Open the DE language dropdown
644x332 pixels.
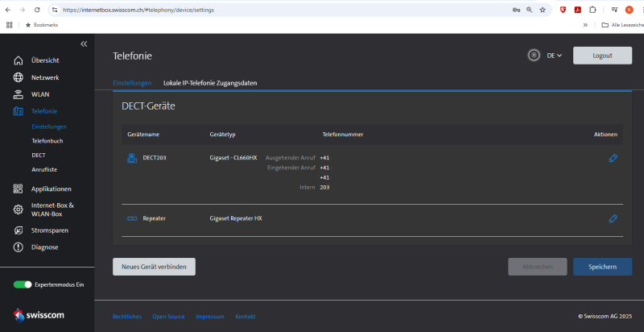click(554, 56)
